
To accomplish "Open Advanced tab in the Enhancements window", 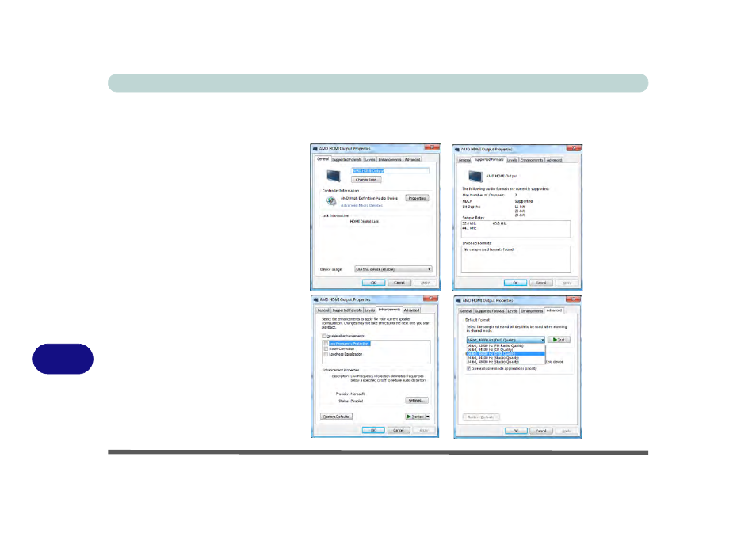I will point(411,310).
